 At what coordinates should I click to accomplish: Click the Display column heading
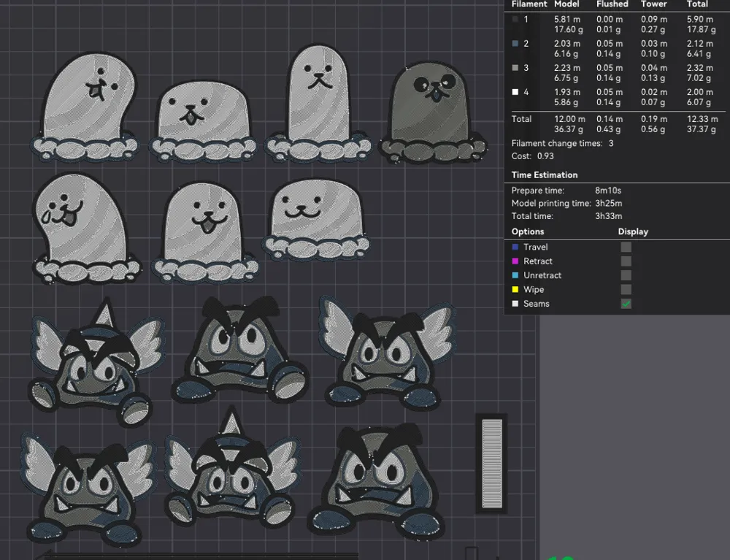(x=633, y=231)
